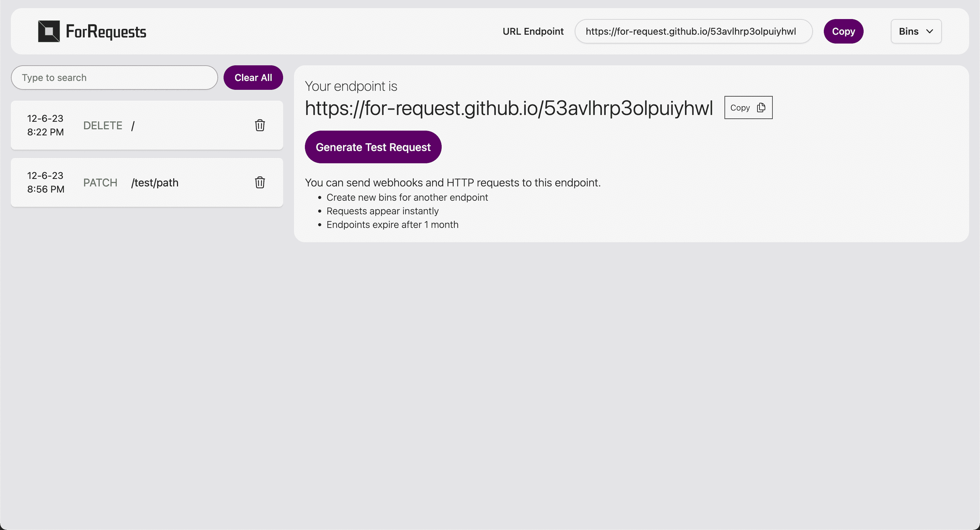Click the ForRequests logo icon

49,31
